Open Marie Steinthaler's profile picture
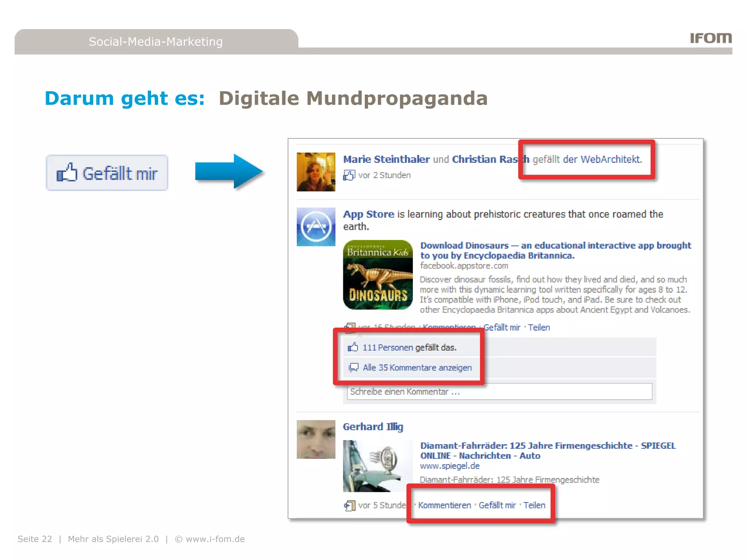Screen dimensions: 747x560 [316, 172]
